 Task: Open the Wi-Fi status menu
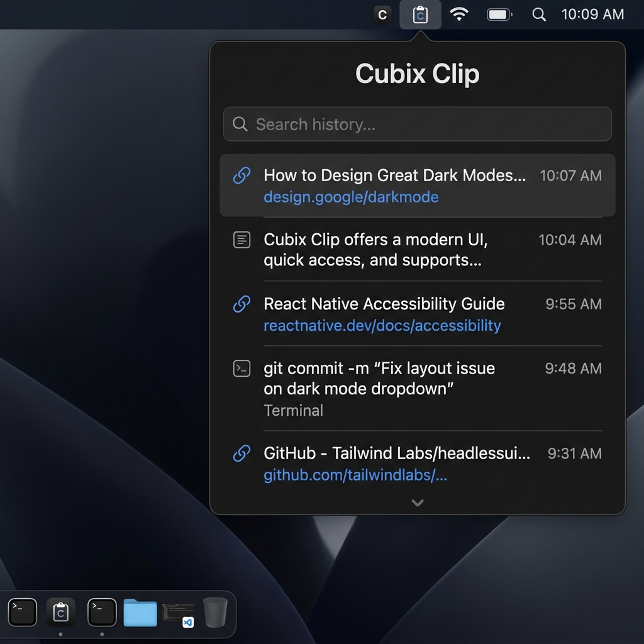459,14
